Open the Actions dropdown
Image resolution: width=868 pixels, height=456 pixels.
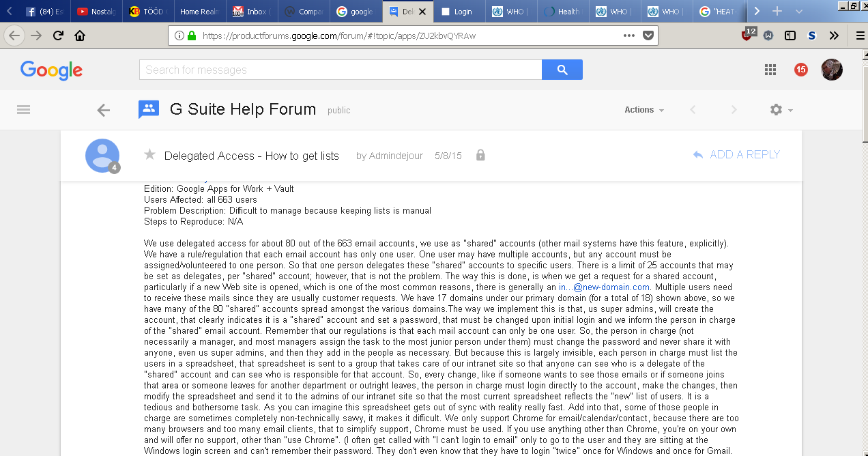644,110
